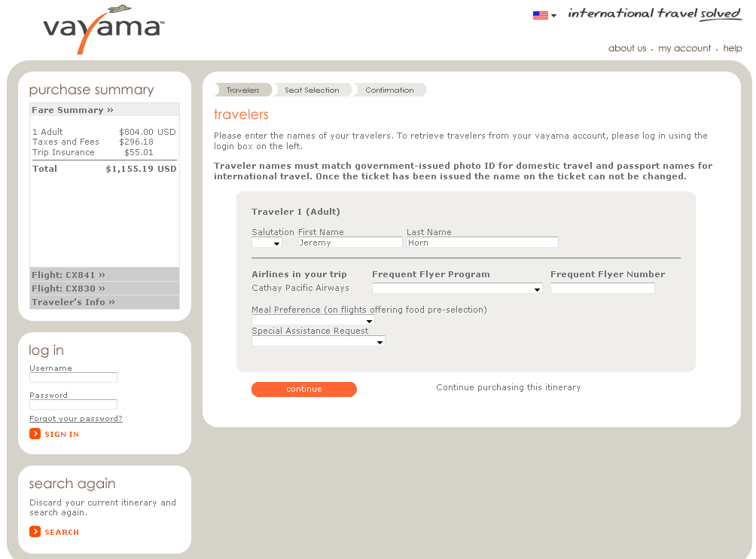
Task: Expand the Flight: CX841 section
Action: pos(69,275)
